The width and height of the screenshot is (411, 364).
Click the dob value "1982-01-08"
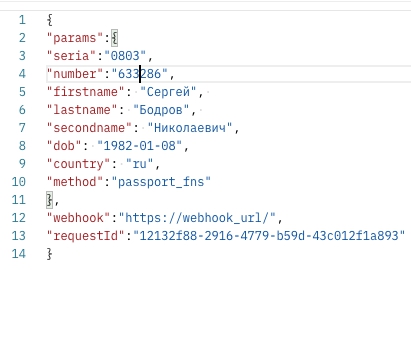point(139,146)
